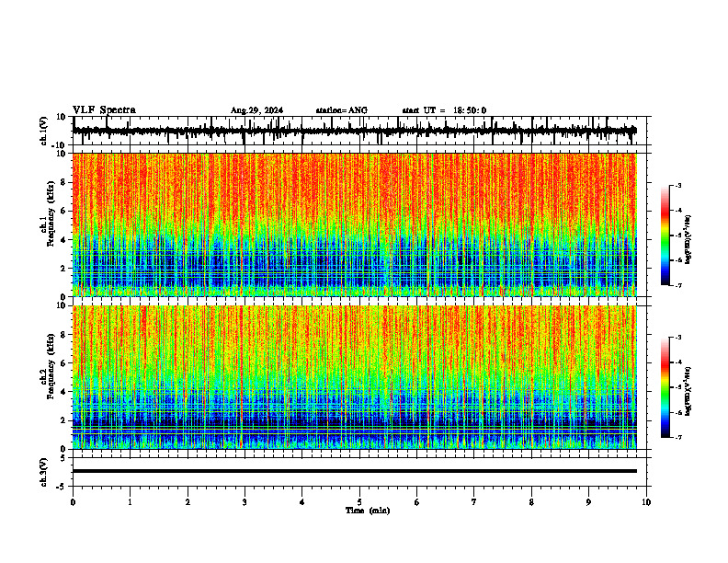Click the flat ch.3 voltage trace line
The image size is (728, 563).
[354, 471]
